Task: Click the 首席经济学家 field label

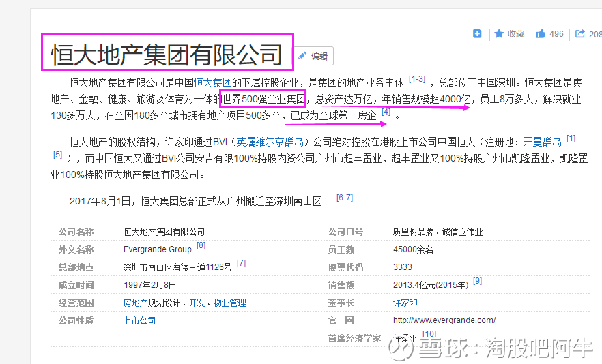Action: pos(354,338)
